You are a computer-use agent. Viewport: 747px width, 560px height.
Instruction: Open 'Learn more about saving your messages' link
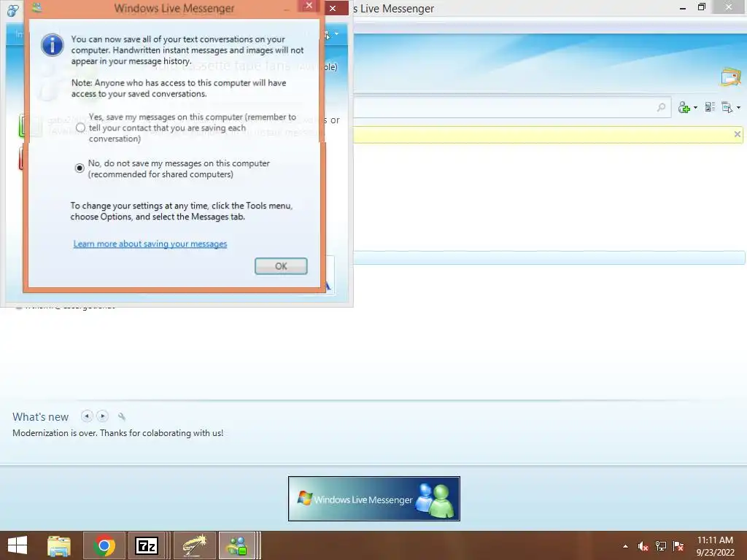[150, 244]
